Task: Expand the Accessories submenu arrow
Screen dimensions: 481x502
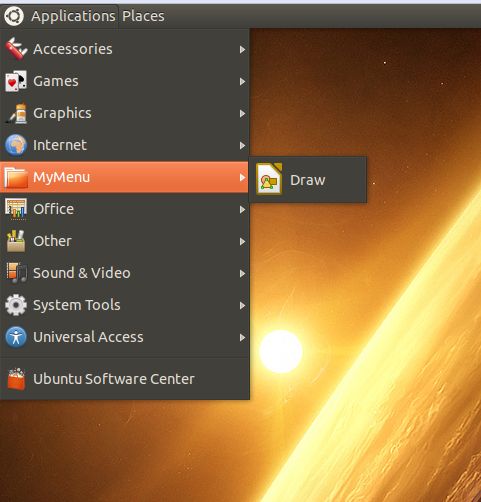Action: [242, 49]
